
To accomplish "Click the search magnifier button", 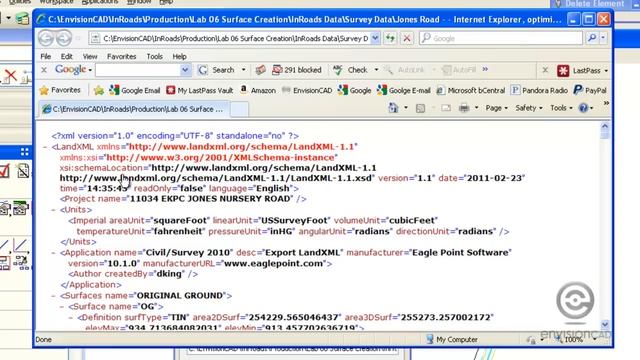I will [592, 38].
